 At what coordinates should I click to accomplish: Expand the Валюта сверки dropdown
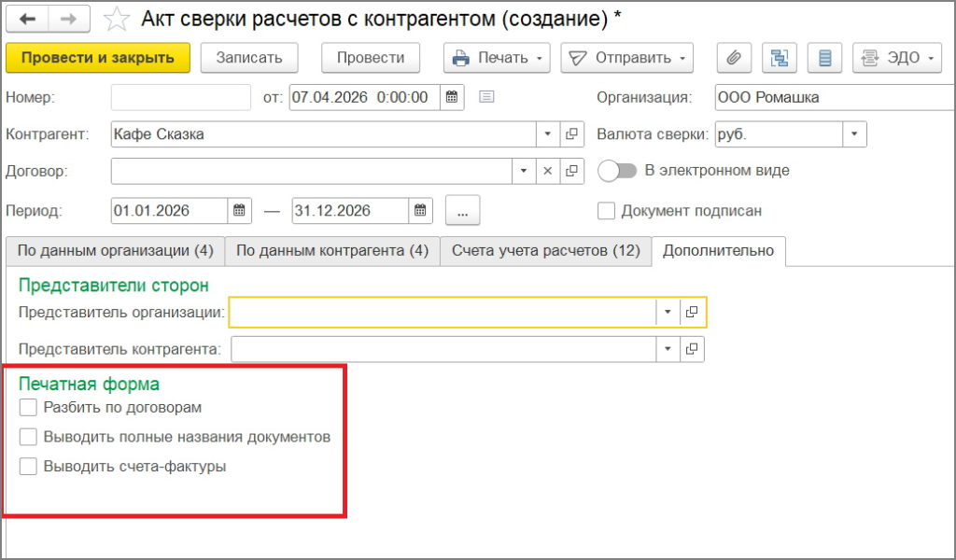point(855,134)
